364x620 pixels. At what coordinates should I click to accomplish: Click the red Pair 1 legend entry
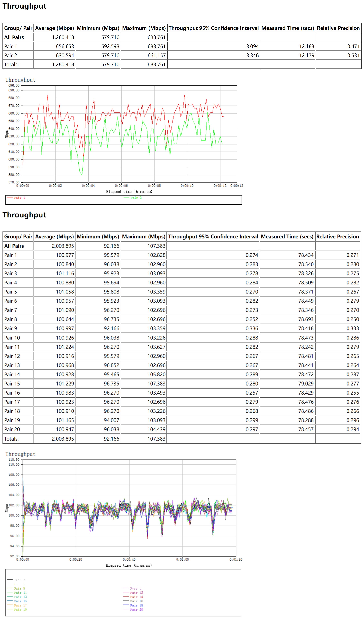[x=16, y=198]
